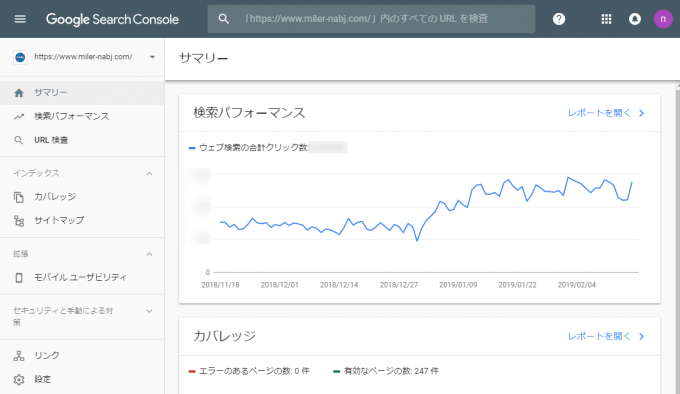Open 検索パフォーマンス in the sidebar
Screen dimensions: 680x394
coord(82,116)
